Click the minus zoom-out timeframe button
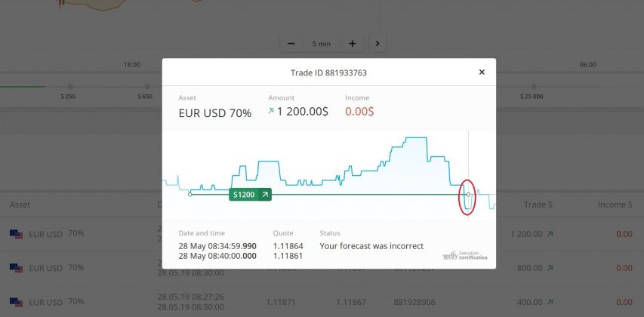The image size is (644, 317). [291, 44]
